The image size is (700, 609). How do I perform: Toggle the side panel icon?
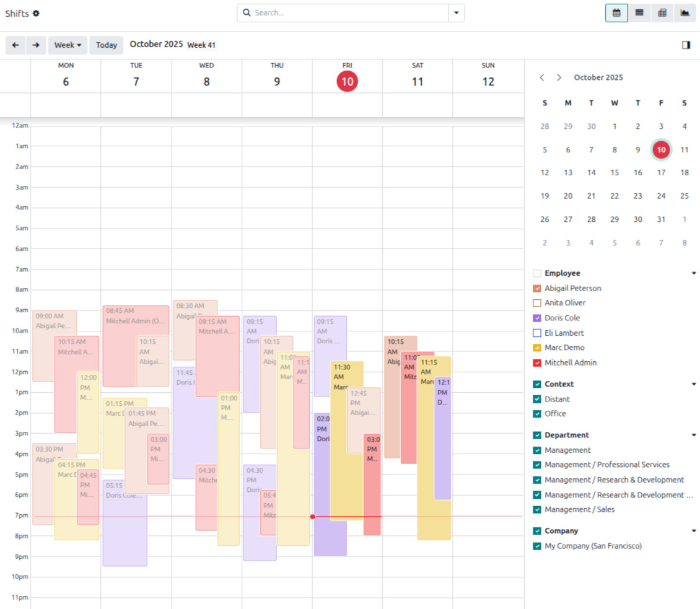pyautogui.click(x=686, y=45)
